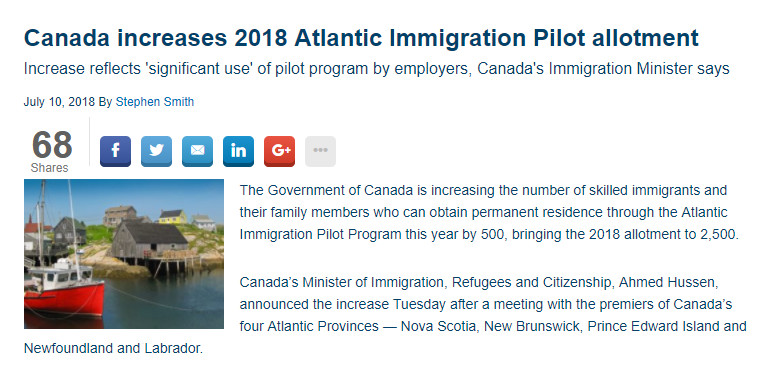Click the first paragraph starting "The Government of Canada"

[x=489, y=212]
